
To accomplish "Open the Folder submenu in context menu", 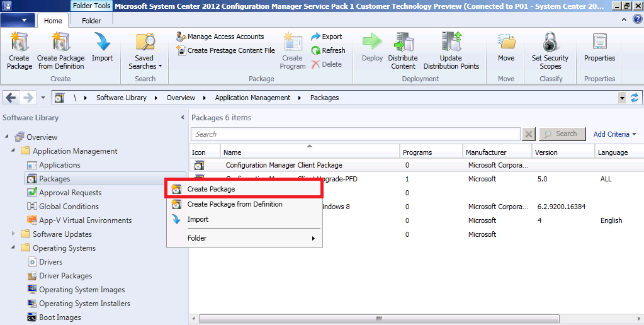I will [x=244, y=238].
